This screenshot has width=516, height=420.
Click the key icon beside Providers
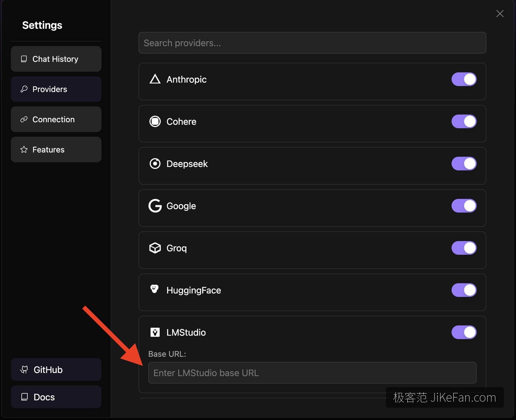(24, 89)
